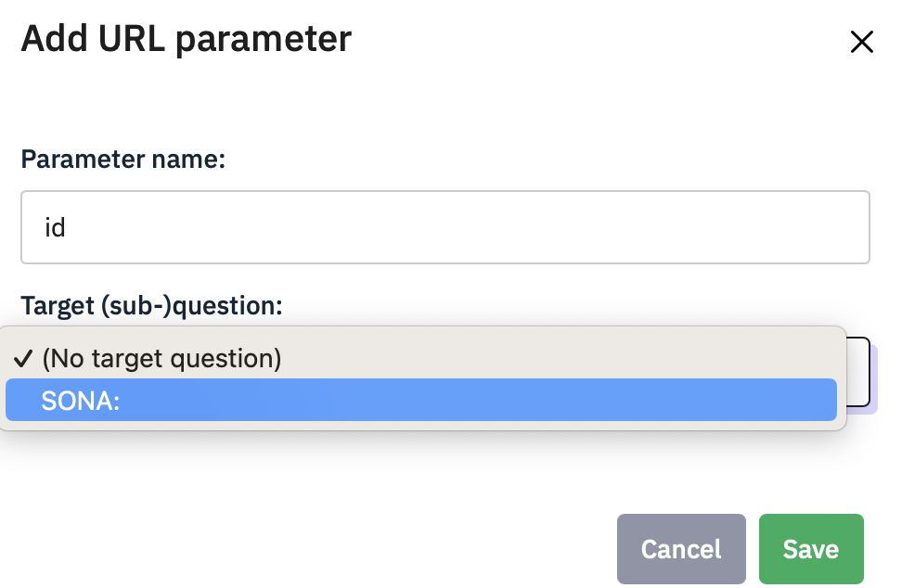Image resolution: width=902 pixels, height=588 pixels.
Task: Click the checkmark beside No target question
Action: pyautogui.click(x=24, y=358)
